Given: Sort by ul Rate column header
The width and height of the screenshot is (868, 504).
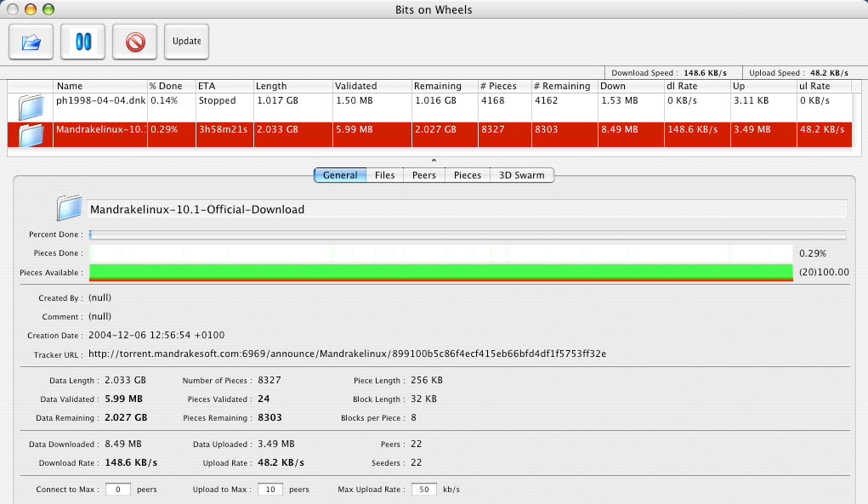Looking at the screenshot, I should pos(825,87).
